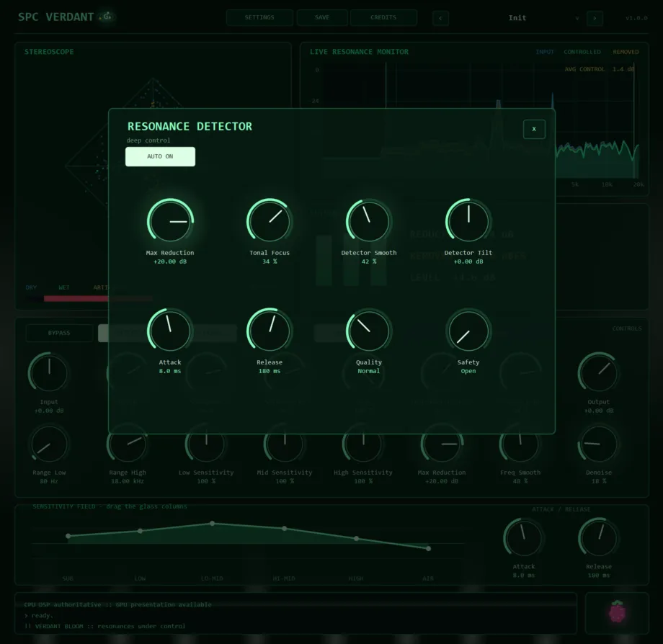Click the Max Reduction knob in the main controls row
This screenshot has height=644, width=663.
pyautogui.click(x=442, y=444)
